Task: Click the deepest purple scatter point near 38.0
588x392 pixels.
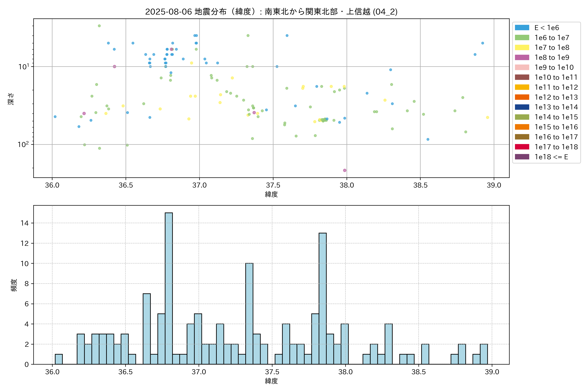Action: tap(345, 170)
